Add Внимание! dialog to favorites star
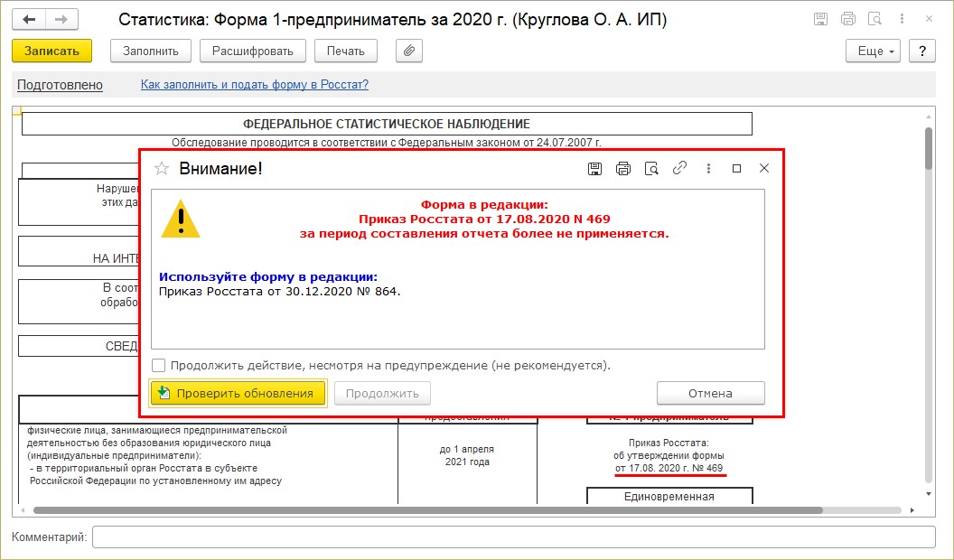 161,168
